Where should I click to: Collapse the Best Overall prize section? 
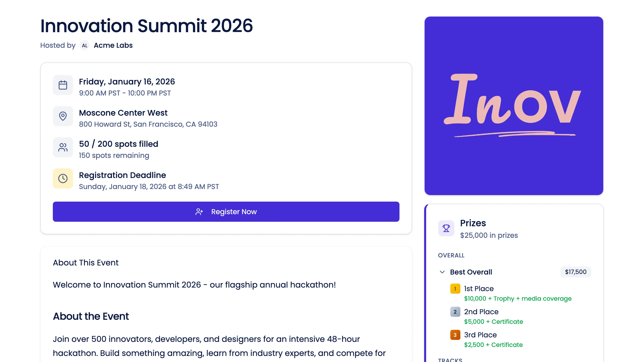pos(442,272)
